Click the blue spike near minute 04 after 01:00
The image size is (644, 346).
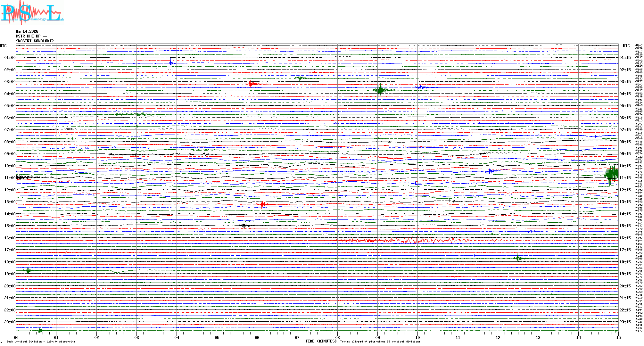click(x=171, y=63)
